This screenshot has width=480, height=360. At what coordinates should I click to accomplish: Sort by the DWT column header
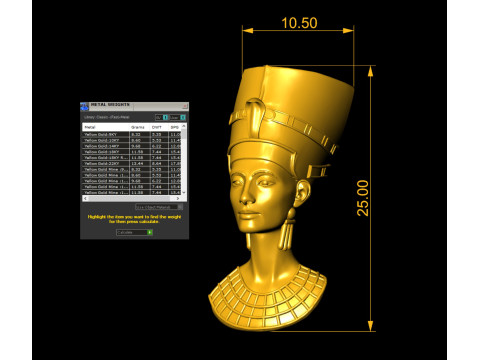coord(159,127)
